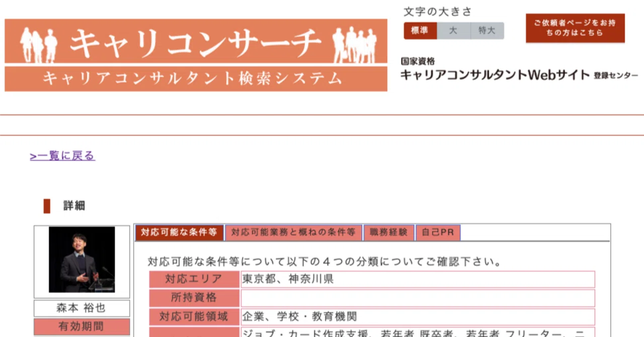Click the ジョブ・カード作成支援 text row
The height and width of the screenshot is (337, 644).
tap(418, 332)
